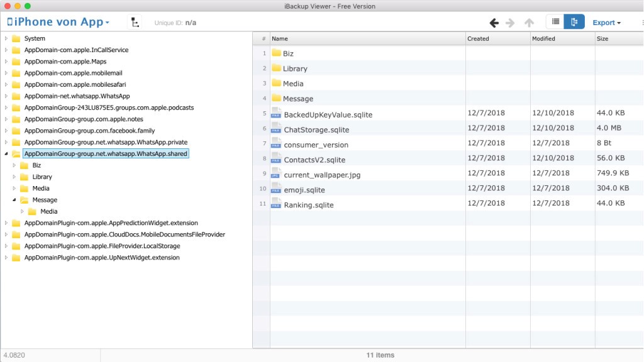The image size is (644, 362).
Task: Switch to tree view mode
Action: (574, 22)
